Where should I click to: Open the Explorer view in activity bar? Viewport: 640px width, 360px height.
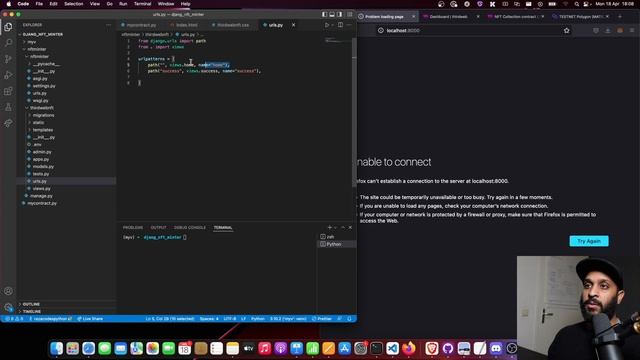point(8,27)
